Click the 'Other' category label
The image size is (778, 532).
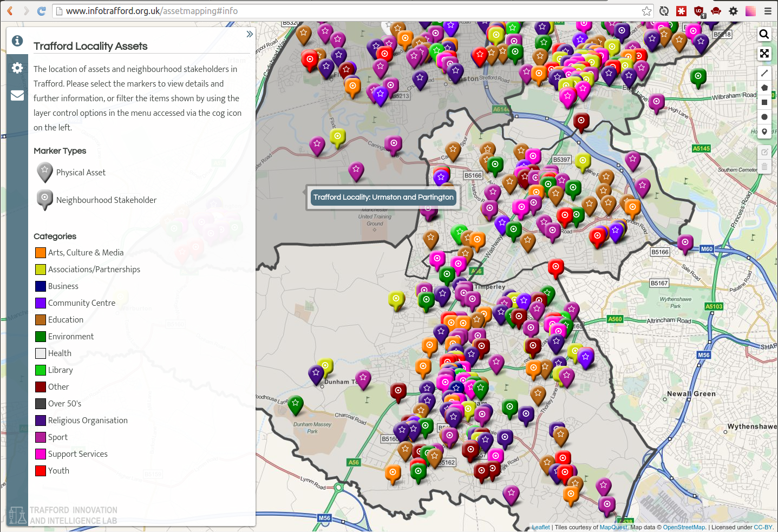click(58, 387)
